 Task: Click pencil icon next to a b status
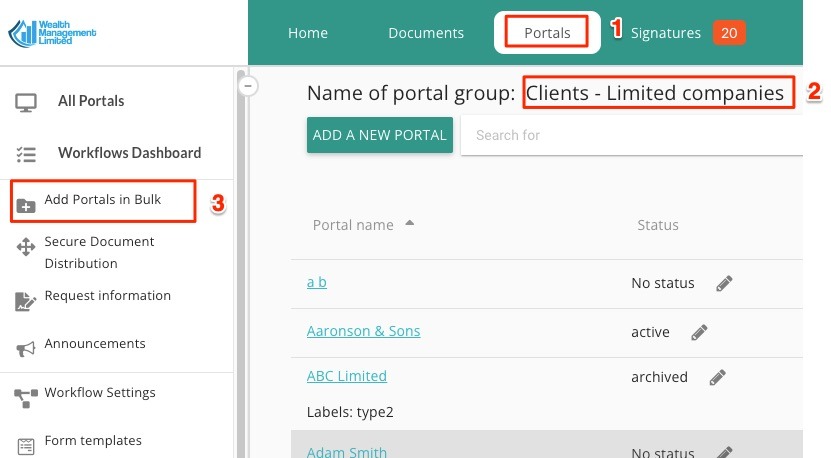(x=724, y=283)
